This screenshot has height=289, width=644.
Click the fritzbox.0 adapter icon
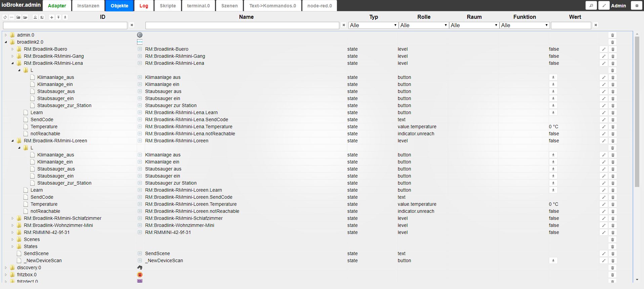click(140, 275)
